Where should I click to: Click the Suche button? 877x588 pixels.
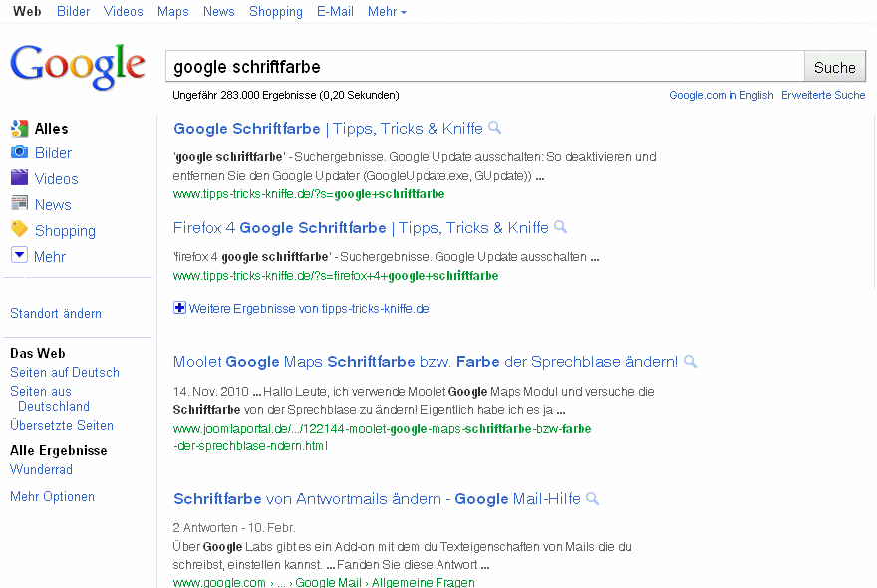(835, 67)
